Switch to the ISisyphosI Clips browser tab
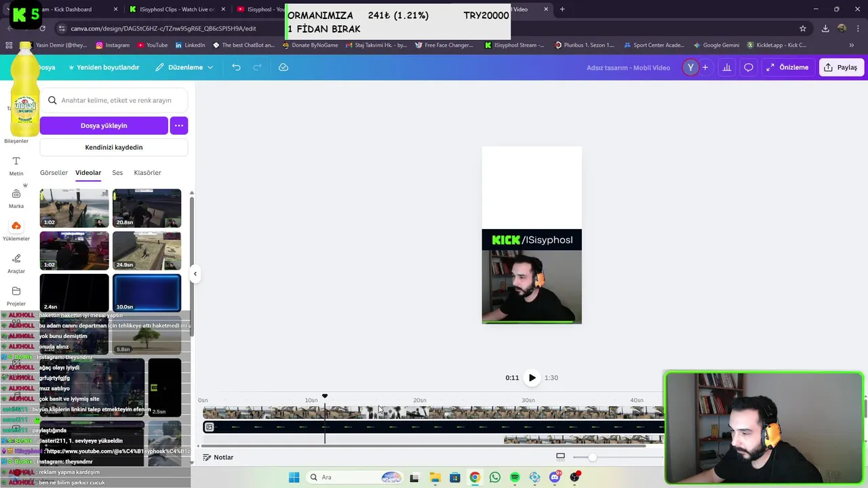Image resolution: width=868 pixels, height=488 pixels. pos(176,9)
